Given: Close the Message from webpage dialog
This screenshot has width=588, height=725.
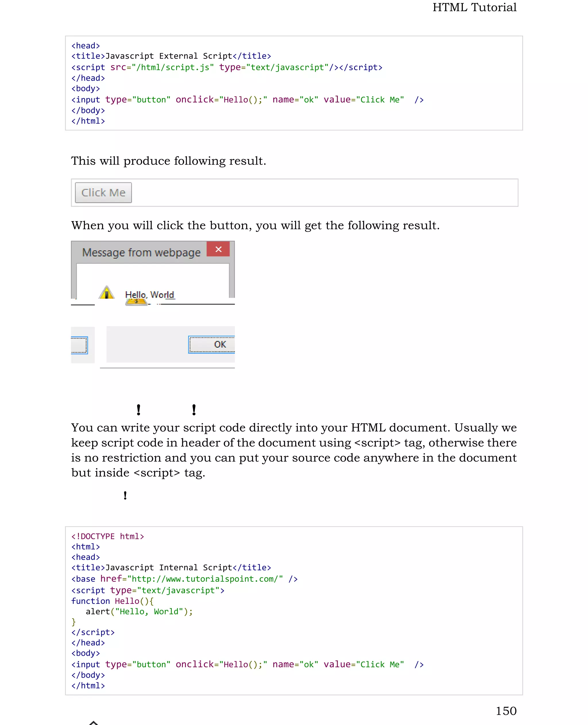Looking at the screenshot, I should tap(218, 249).
